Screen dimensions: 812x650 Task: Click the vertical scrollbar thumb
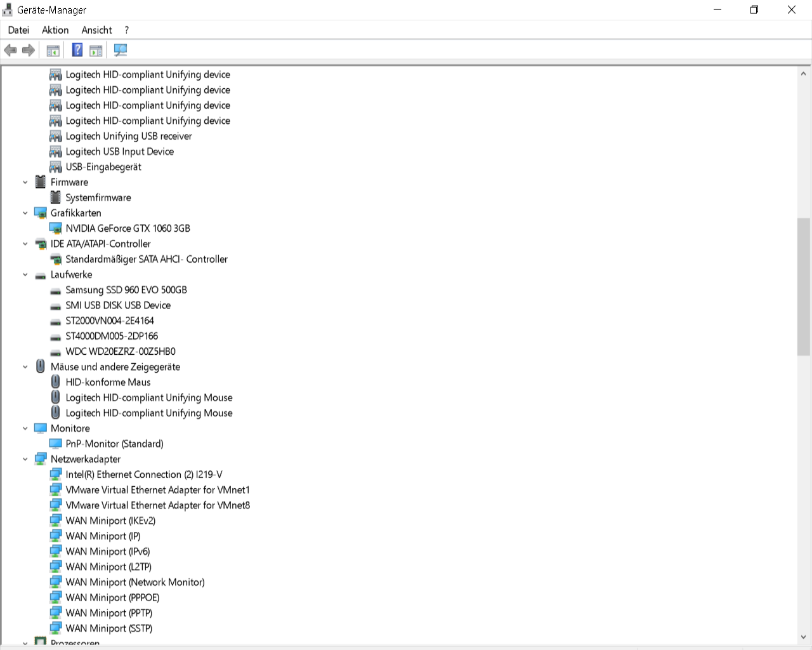(804, 286)
